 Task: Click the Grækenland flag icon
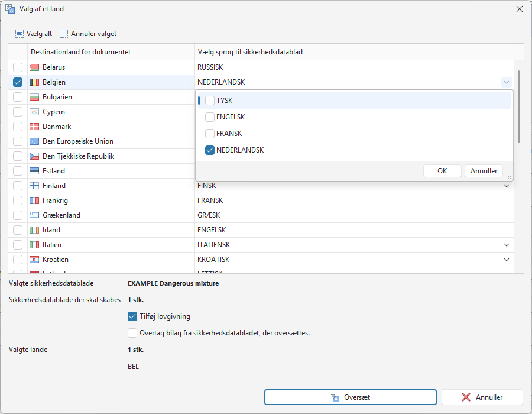click(34, 215)
